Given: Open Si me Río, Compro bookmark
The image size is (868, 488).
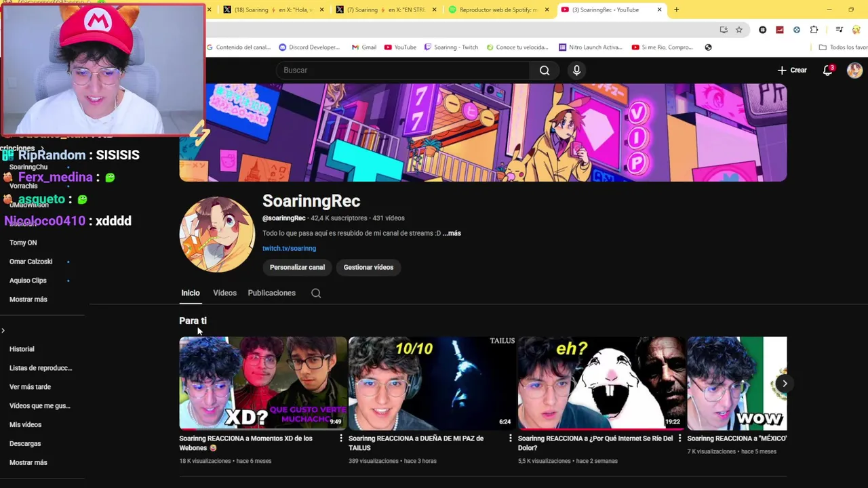Looking at the screenshot, I should pos(663,47).
